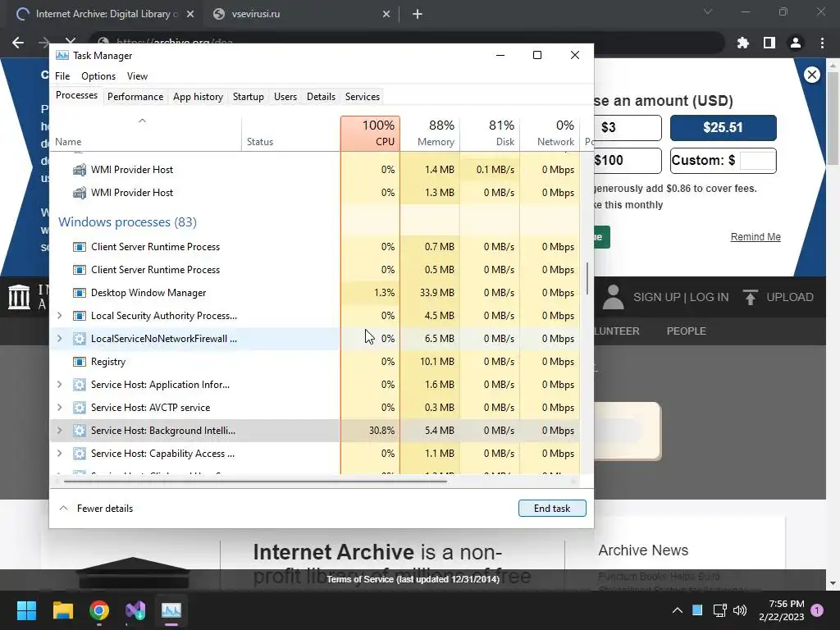The image size is (840, 630).
Task: Click the Internet Archive upload arrow icon
Action: tap(751, 297)
